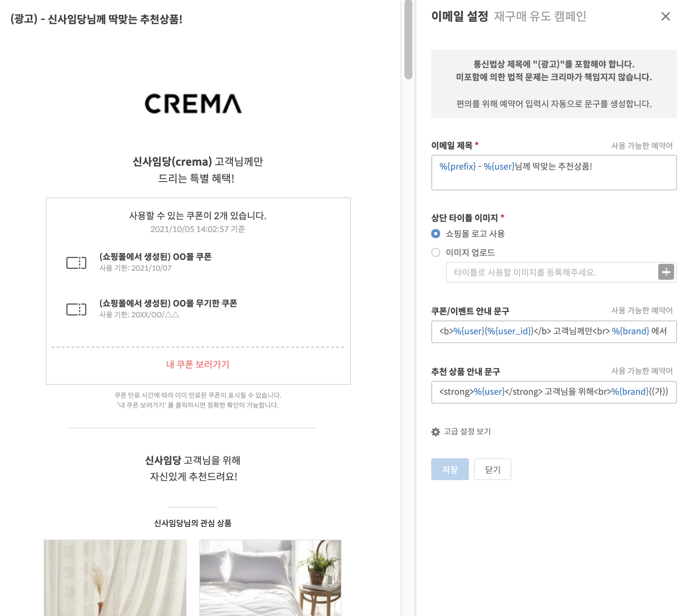Click the 쿠폰/이벤트 안내 문구 input field

click(554, 331)
